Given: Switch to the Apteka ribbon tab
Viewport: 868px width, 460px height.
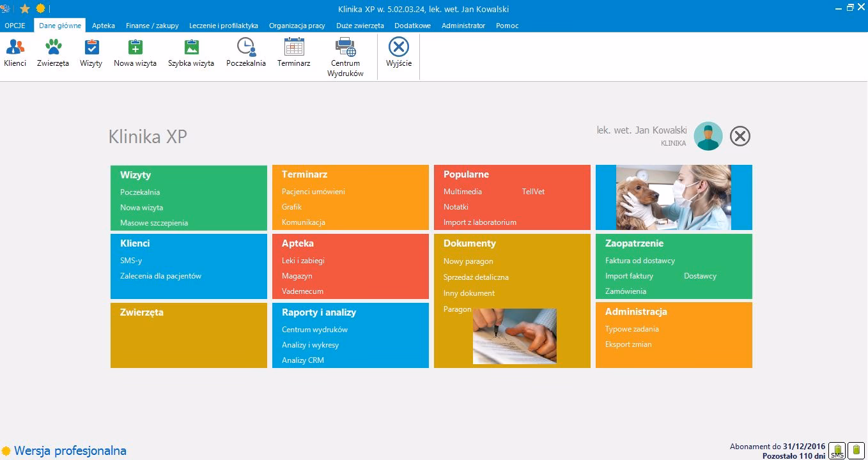Looking at the screenshot, I should 104,26.
